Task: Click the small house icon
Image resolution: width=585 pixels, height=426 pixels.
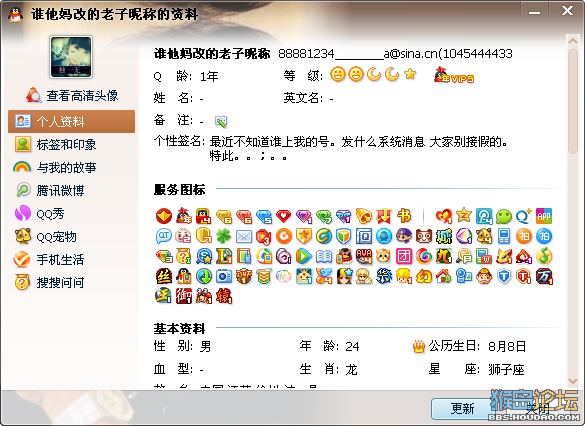Action: (x=444, y=276)
